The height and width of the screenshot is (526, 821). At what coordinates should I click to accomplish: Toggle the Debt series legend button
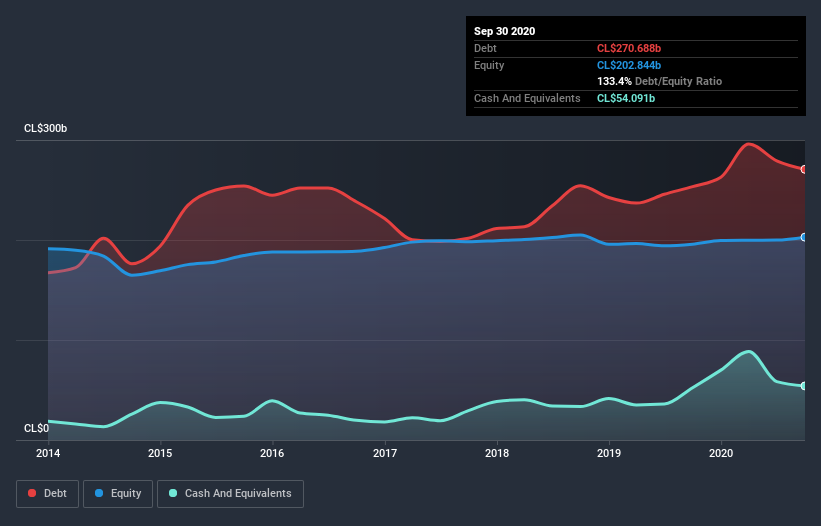[x=47, y=494]
